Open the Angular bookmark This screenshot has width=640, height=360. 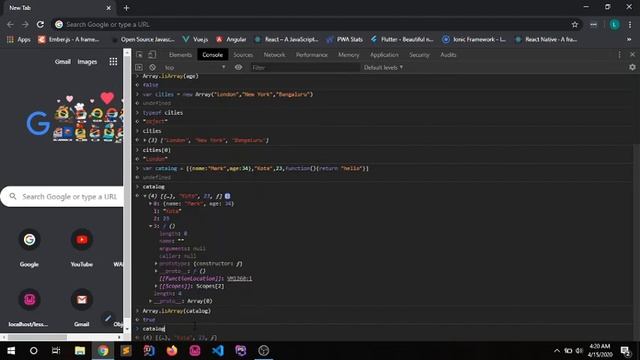[x=231, y=39]
